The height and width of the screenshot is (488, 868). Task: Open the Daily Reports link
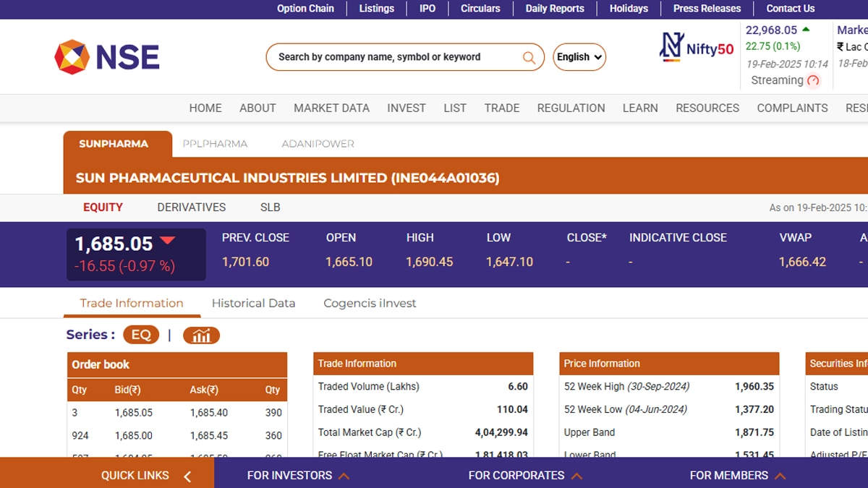(555, 9)
